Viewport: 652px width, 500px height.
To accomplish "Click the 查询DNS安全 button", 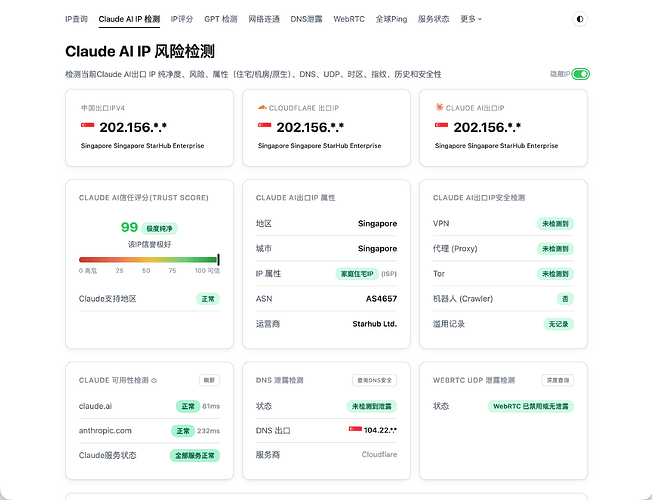I will [x=375, y=380].
